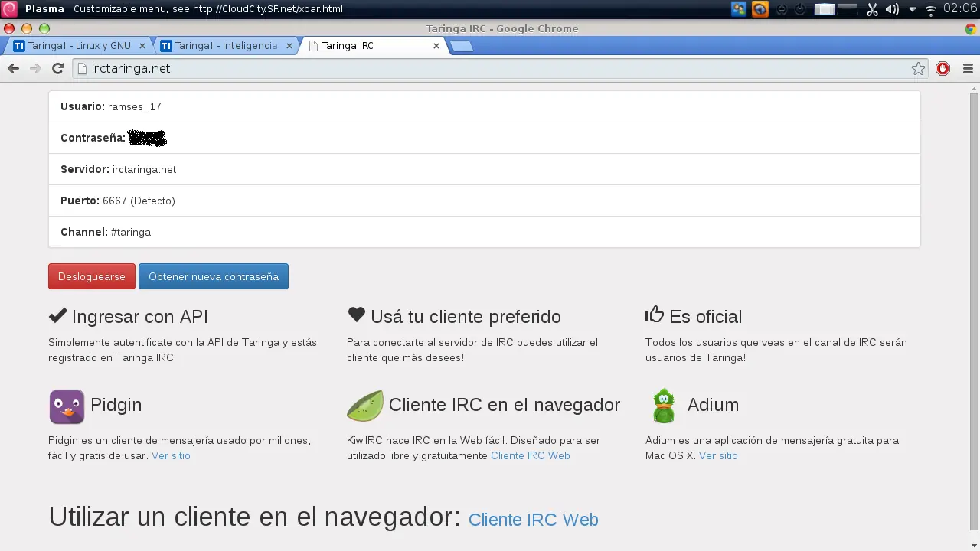Click the Adium green duck icon
This screenshot has height=551, width=980.
coord(664,406)
